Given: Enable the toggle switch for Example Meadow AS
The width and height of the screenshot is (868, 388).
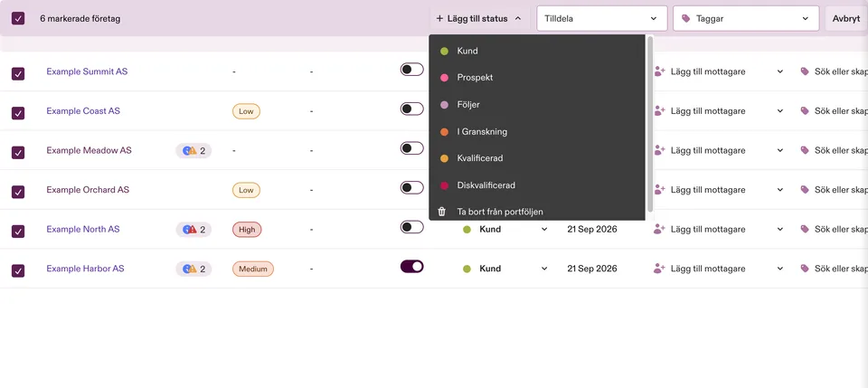Looking at the screenshot, I should tap(412, 147).
